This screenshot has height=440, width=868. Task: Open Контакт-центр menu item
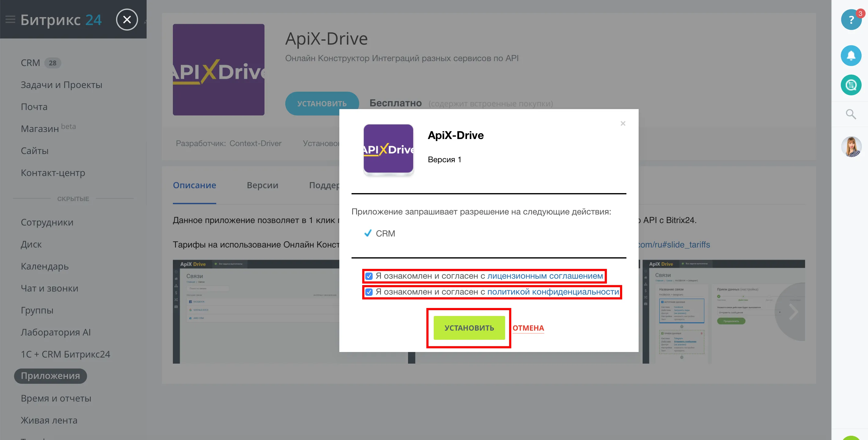tap(53, 173)
